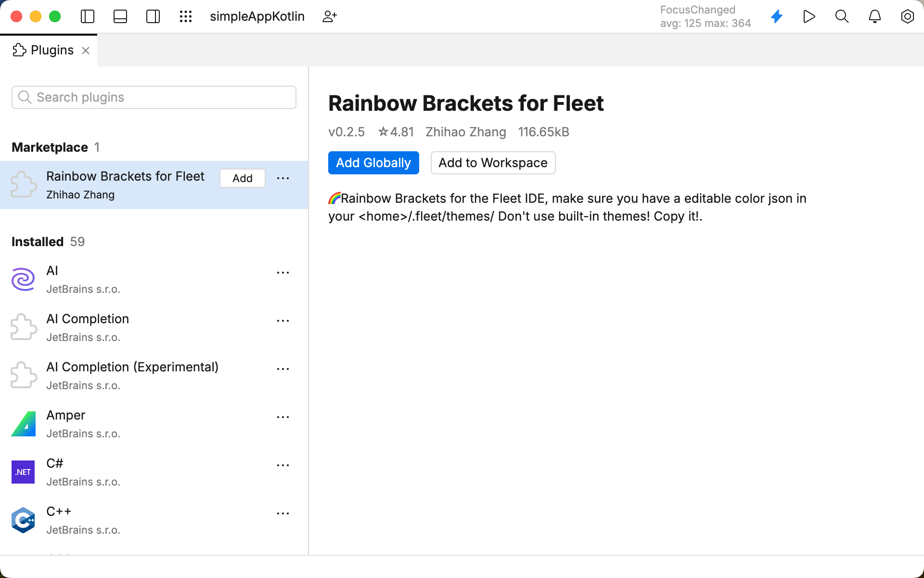Click Add to Workspace button
The image size is (924, 578).
[493, 163]
